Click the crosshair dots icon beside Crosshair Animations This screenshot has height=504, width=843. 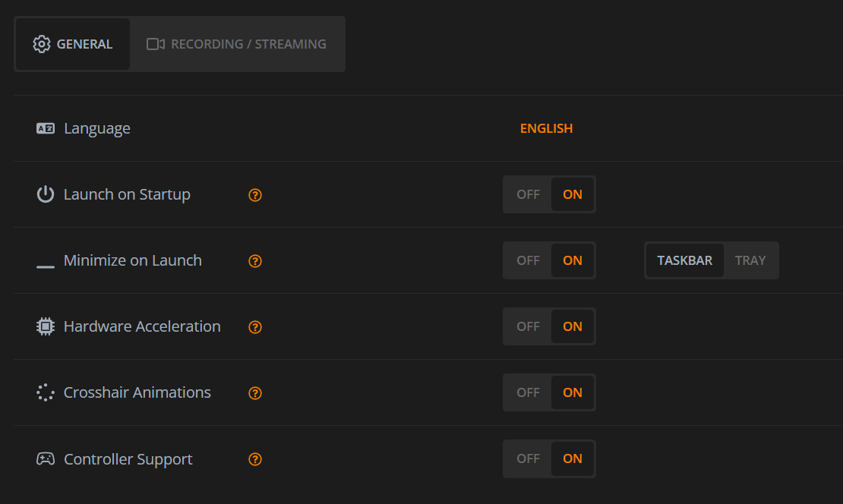(x=45, y=392)
